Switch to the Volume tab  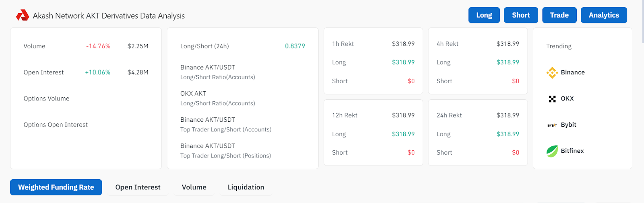[x=194, y=187]
